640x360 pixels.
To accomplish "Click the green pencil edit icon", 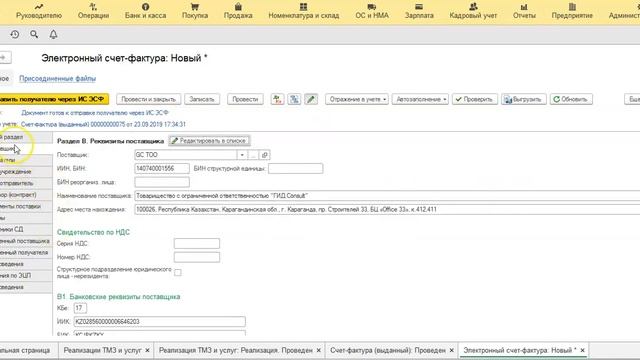I will coord(311,99).
